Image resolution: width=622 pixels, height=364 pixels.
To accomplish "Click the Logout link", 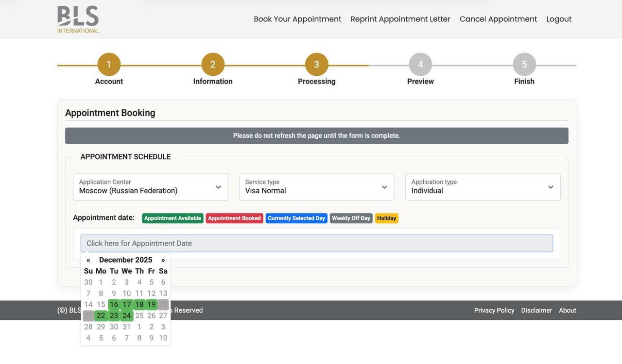I will point(559,19).
